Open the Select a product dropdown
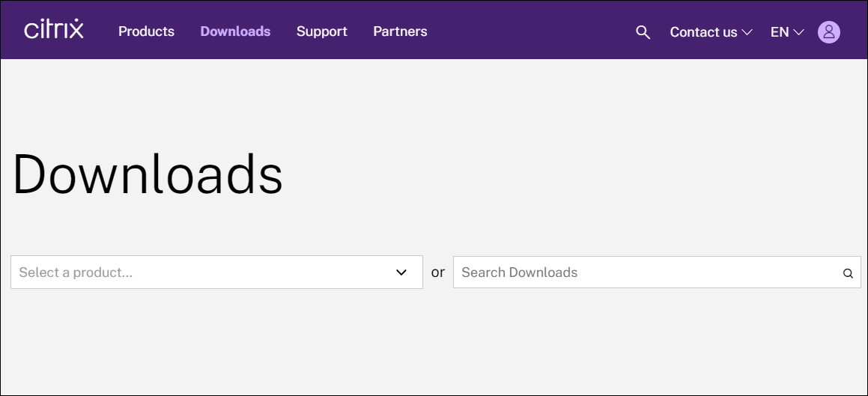Image resolution: width=868 pixels, height=396 pixels. (x=202, y=272)
